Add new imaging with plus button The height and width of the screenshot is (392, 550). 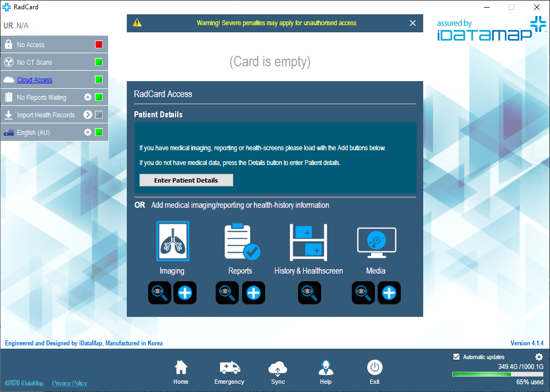(x=185, y=293)
